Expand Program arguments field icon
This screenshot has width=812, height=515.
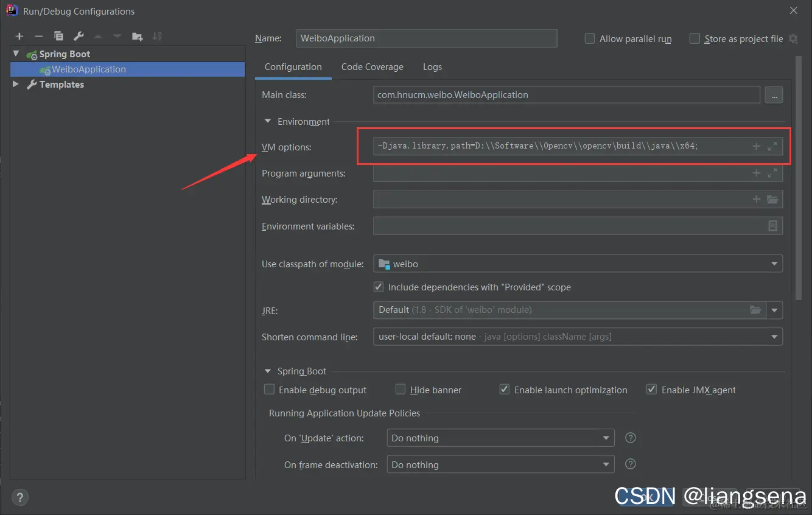click(x=772, y=173)
